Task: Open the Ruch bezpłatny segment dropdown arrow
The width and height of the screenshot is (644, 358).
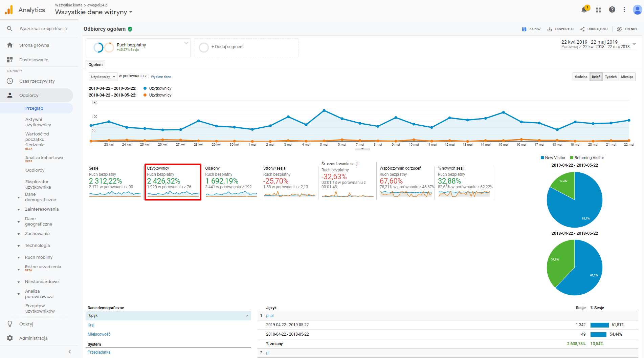Action: click(186, 43)
